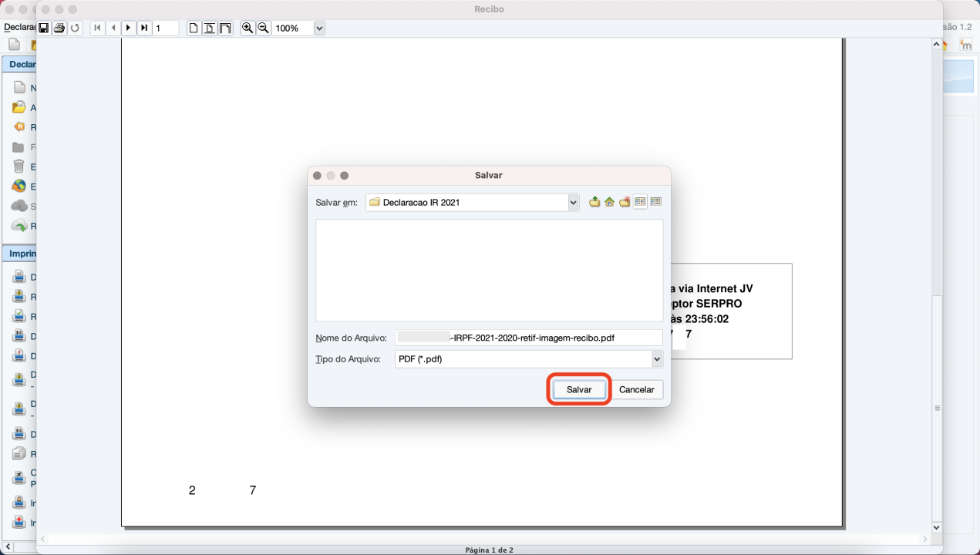This screenshot has width=980, height=555.
Task: Click the floppy disk save icon on toolbar
Action: [x=45, y=28]
